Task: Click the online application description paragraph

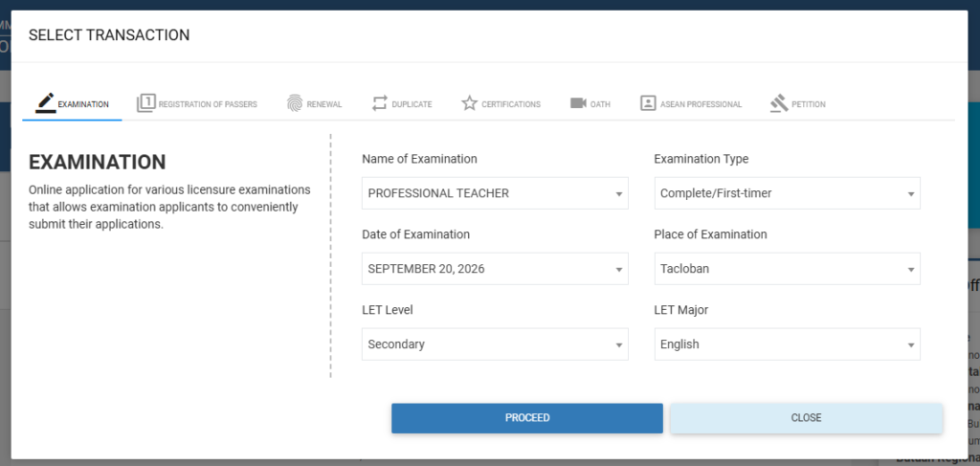Action: pyautogui.click(x=169, y=207)
